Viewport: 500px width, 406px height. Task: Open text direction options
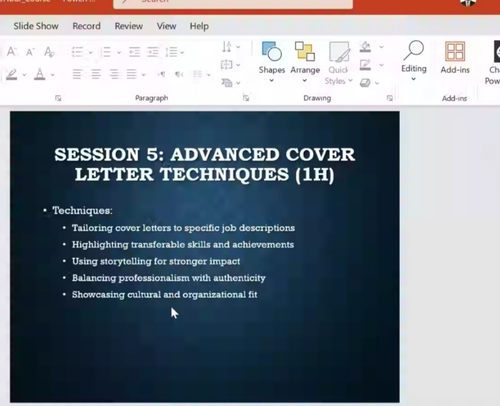227,47
